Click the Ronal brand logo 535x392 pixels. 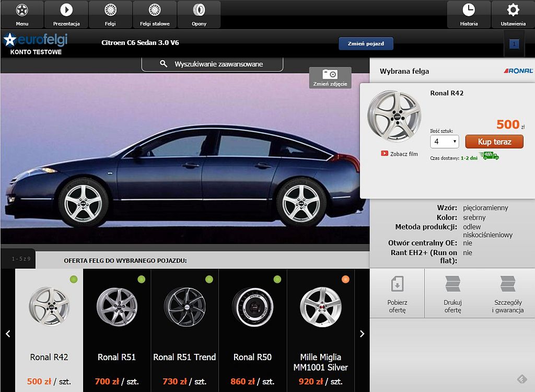pos(518,71)
